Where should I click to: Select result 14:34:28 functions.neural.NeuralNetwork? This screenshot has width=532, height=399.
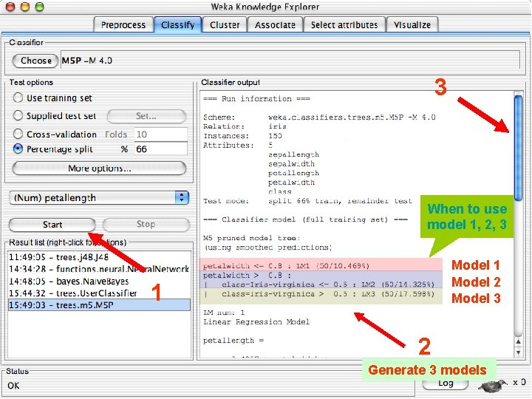[x=99, y=269]
